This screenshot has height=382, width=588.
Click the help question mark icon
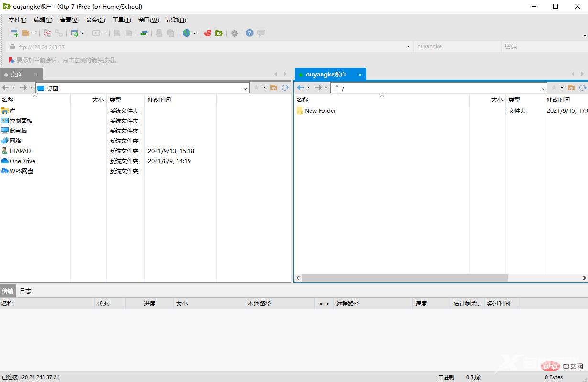[x=249, y=33]
